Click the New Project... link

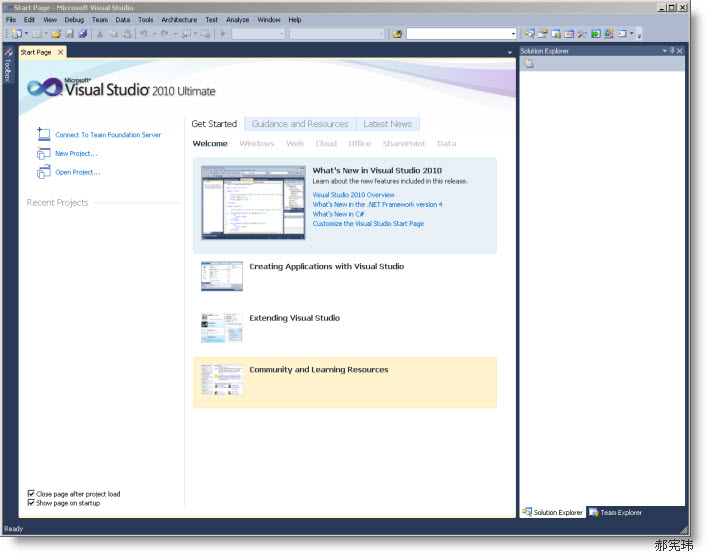click(76, 153)
